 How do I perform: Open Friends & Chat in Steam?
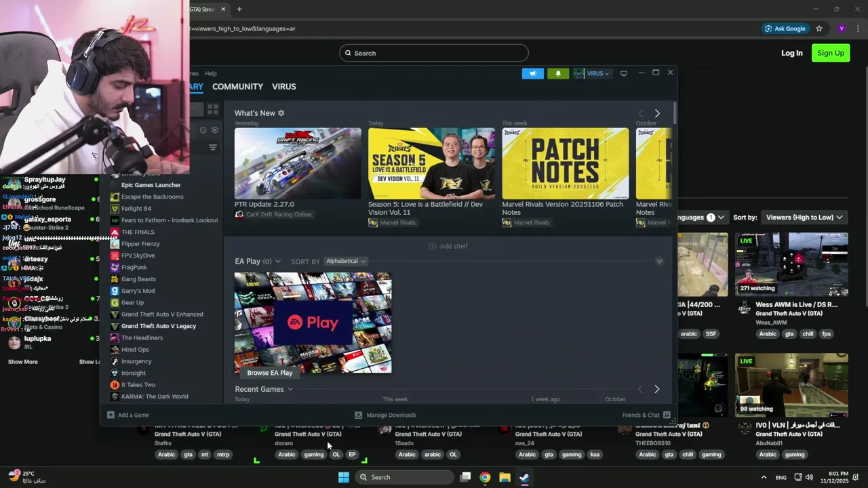click(x=646, y=415)
